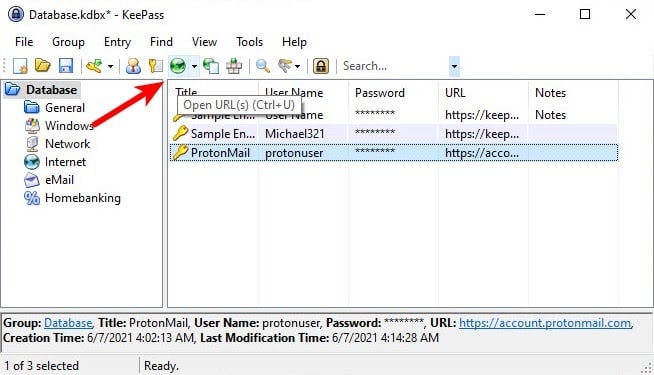
Task: Open Find with magnifier icon
Action: coord(263,66)
